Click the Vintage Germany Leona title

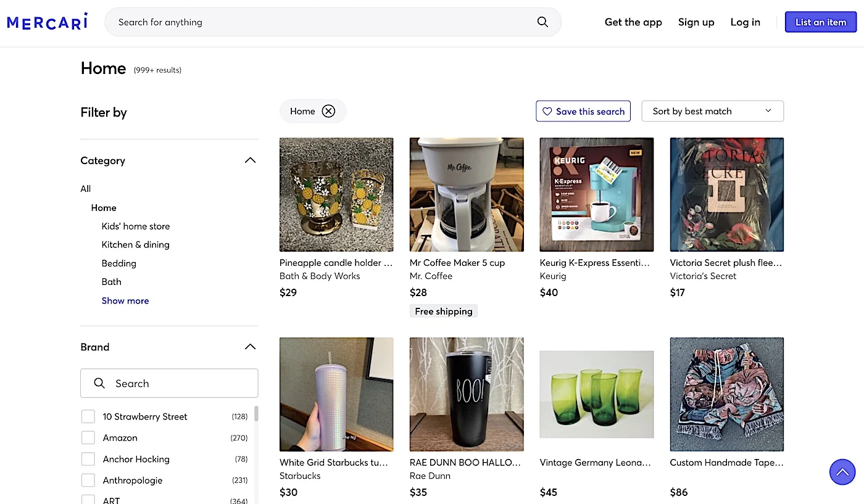tap(596, 463)
